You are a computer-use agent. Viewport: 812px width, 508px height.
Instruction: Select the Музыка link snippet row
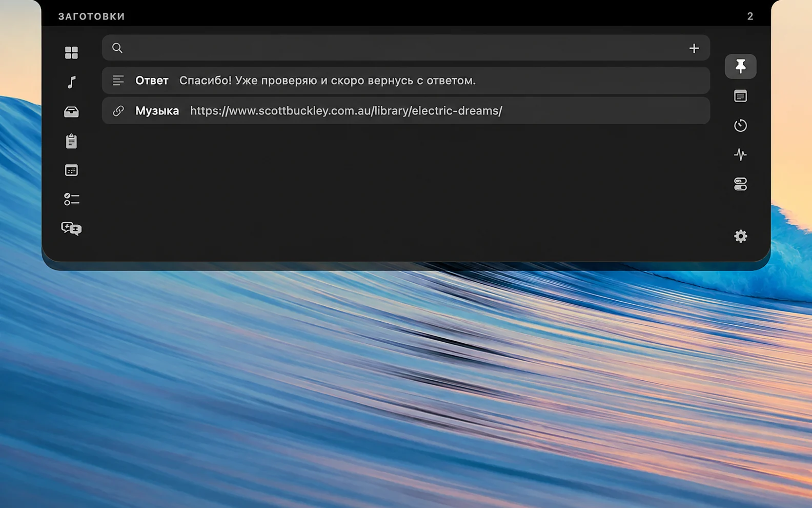click(405, 110)
